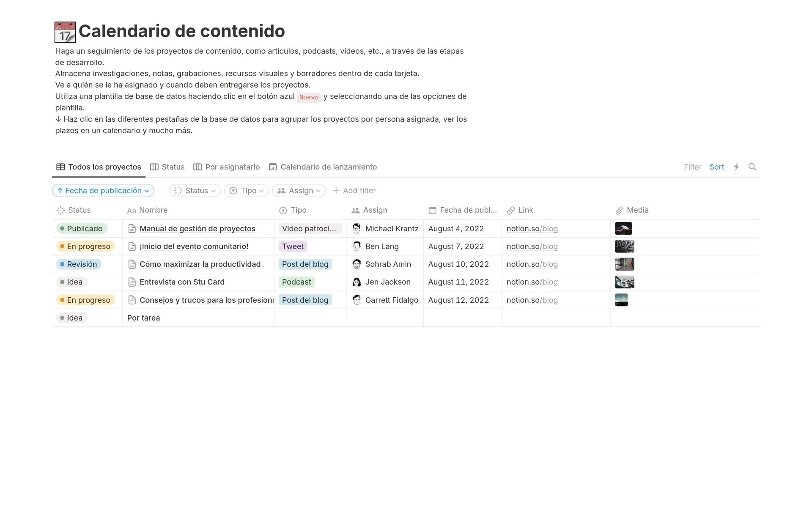Click the page icon beside "Manual de gestión de proyectos"
The height and width of the screenshot is (507, 812).
point(132,228)
